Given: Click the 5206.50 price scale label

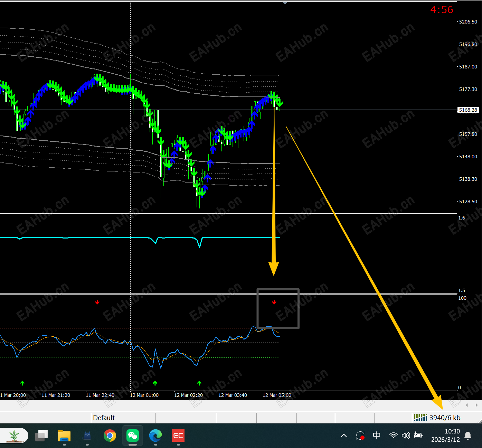Looking at the screenshot, I should coord(468,22).
